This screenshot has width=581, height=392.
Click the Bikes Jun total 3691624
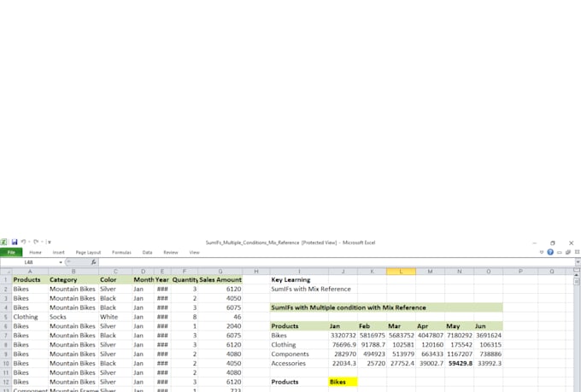tap(489, 336)
